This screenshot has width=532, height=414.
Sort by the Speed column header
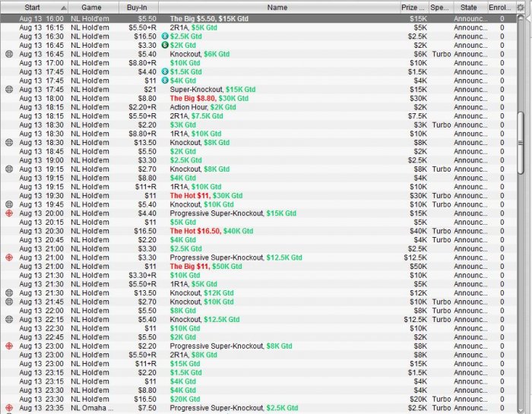(440, 8)
